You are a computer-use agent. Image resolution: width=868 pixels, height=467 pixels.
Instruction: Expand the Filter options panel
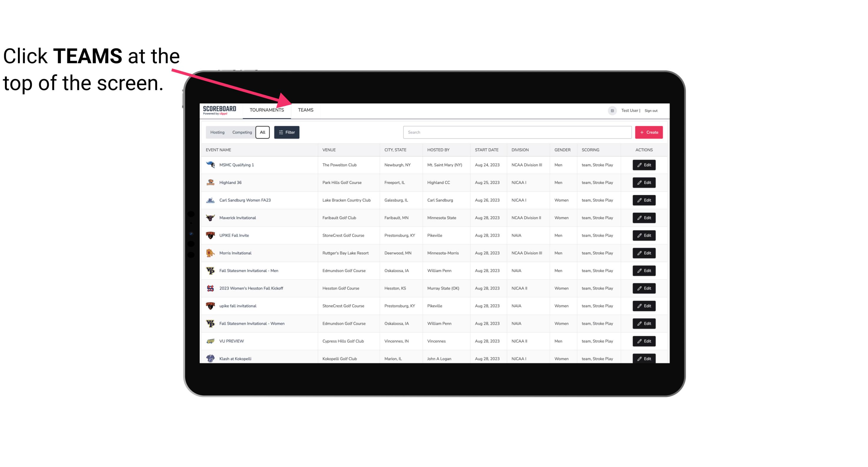(286, 132)
